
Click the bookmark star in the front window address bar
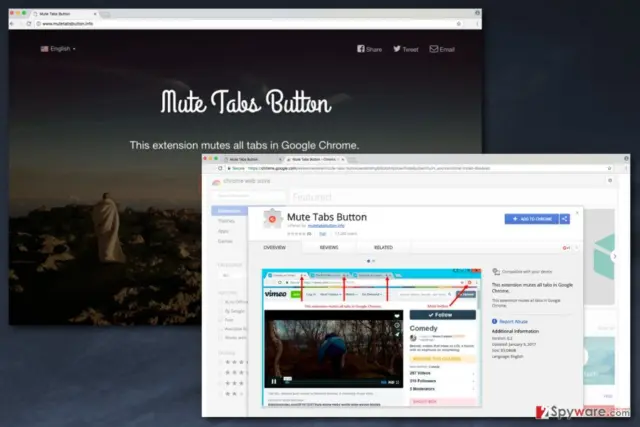(609, 168)
